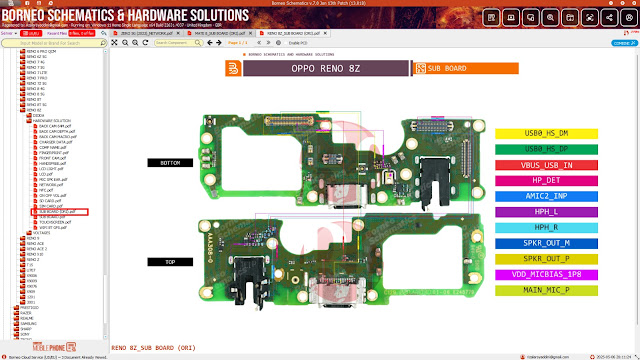Click the OPPO RENO 8Z title bar
This screenshot has width=640, height=360.
click(x=326, y=68)
